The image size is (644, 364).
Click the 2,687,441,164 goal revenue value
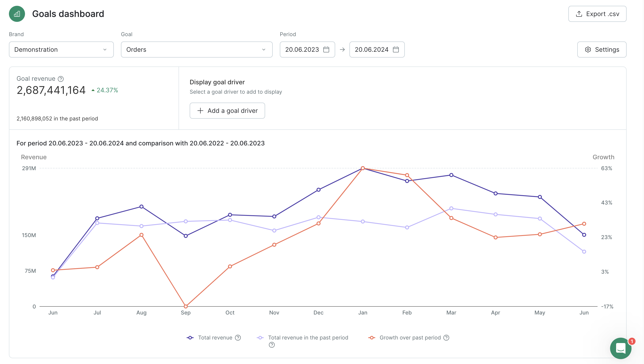point(51,90)
